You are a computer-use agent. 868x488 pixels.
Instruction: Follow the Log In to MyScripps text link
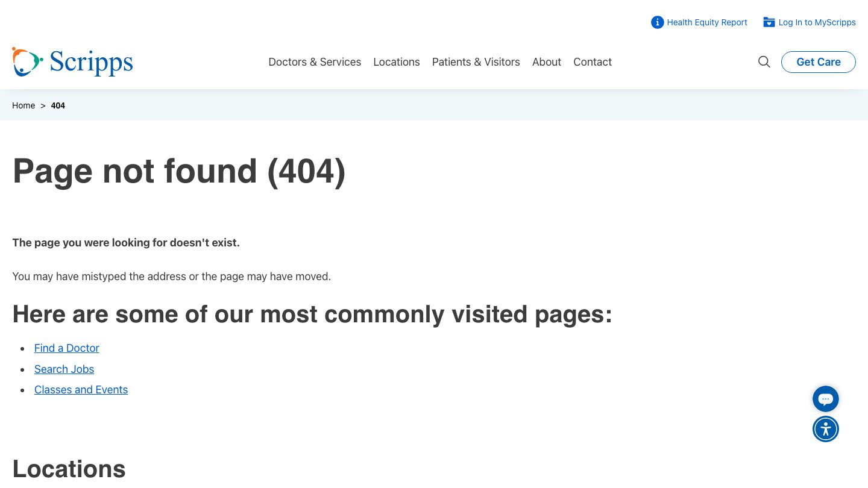[x=817, y=22]
